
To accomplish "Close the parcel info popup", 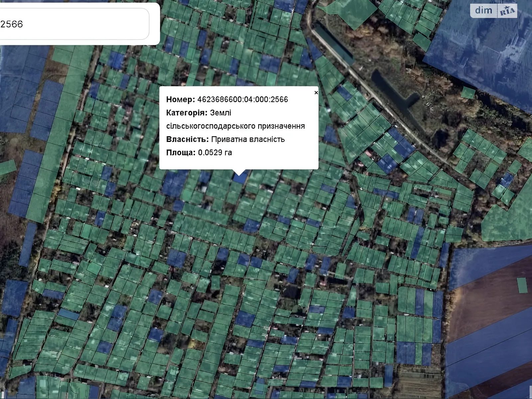I will (316, 93).
